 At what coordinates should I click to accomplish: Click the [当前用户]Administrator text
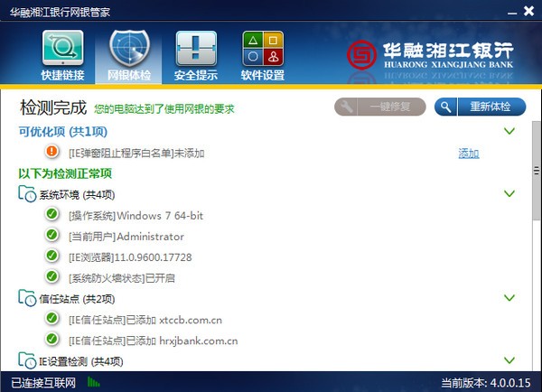[x=126, y=237]
